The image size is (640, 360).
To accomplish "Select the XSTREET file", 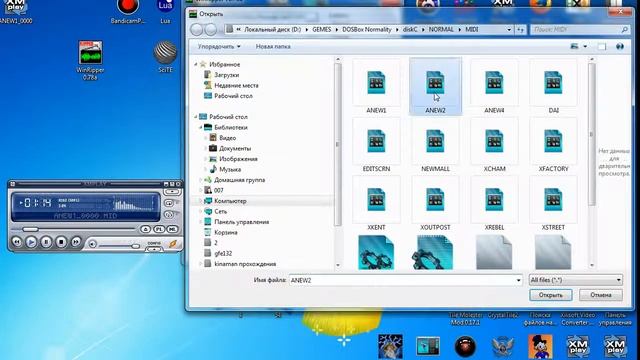I will pos(553,204).
